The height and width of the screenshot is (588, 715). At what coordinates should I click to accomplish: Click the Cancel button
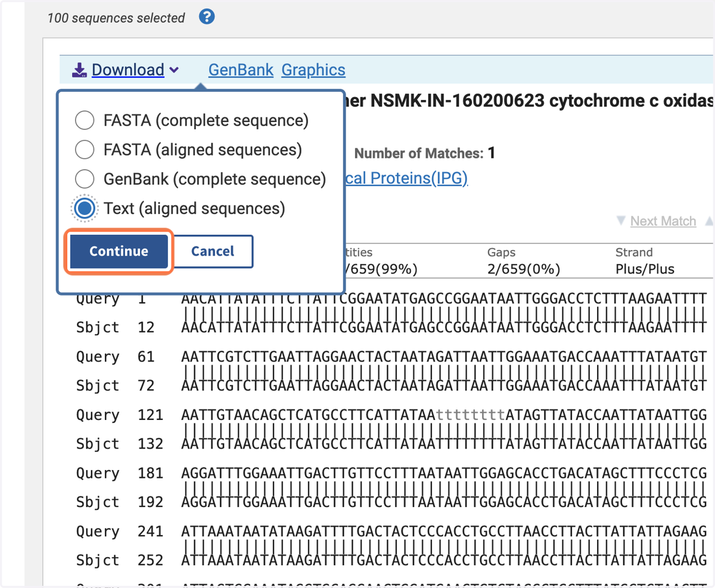click(x=213, y=251)
